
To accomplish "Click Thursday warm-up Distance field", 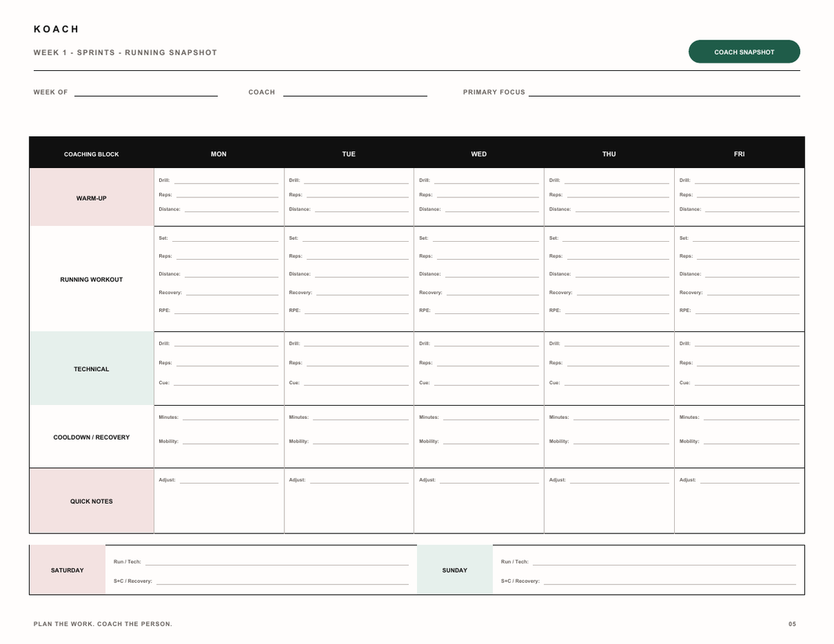I will click(622, 209).
